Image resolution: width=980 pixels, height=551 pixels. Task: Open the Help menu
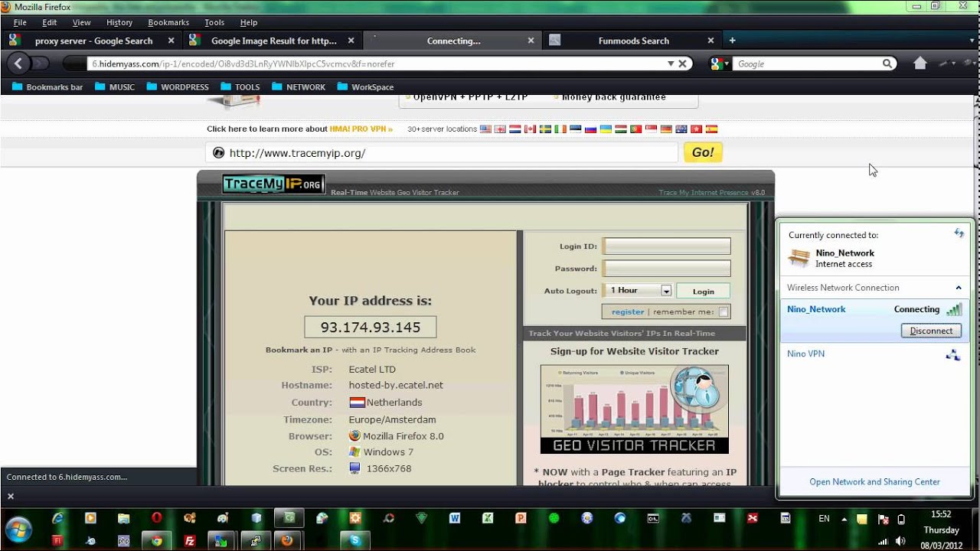(x=249, y=22)
